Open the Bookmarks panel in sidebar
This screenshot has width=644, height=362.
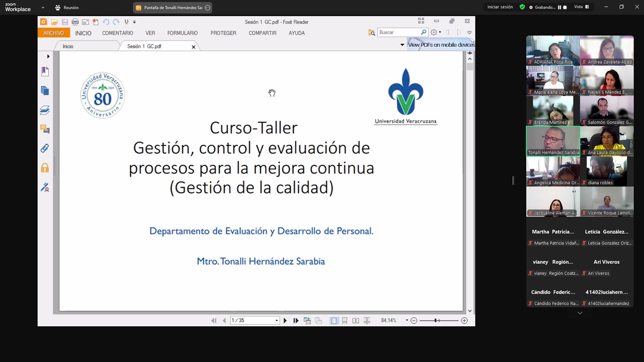[45, 71]
